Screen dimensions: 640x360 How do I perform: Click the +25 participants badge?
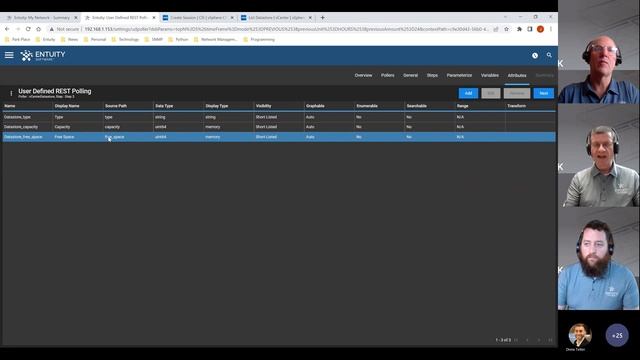pos(617,336)
